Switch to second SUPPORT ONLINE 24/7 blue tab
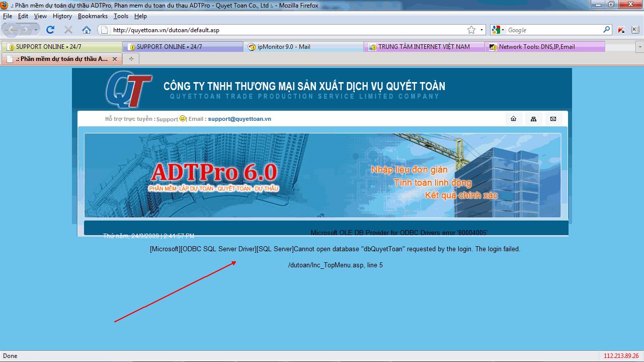 click(x=182, y=47)
